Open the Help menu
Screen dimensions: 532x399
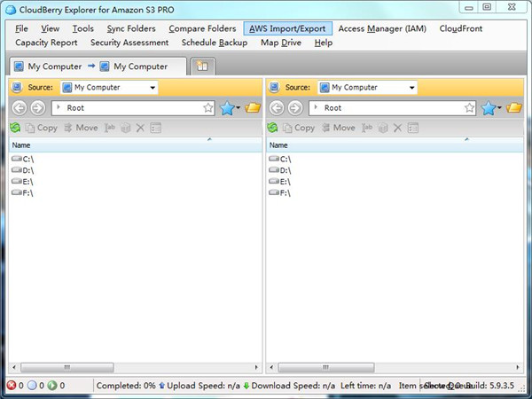tap(324, 43)
